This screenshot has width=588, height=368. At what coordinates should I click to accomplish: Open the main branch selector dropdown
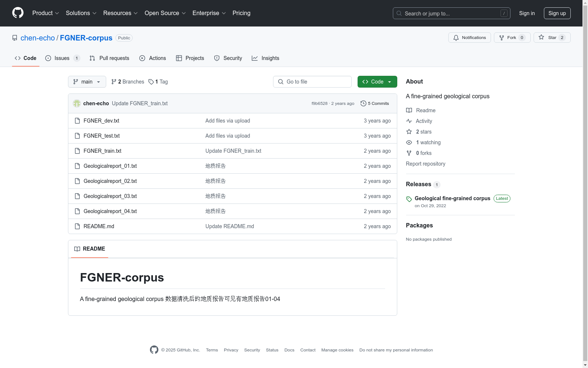coord(87,82)
